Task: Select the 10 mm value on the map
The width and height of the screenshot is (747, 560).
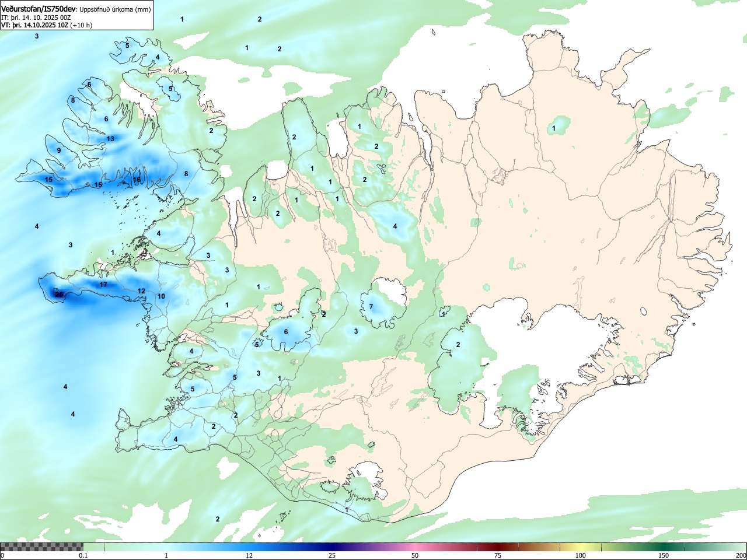Action: point(161,296)
